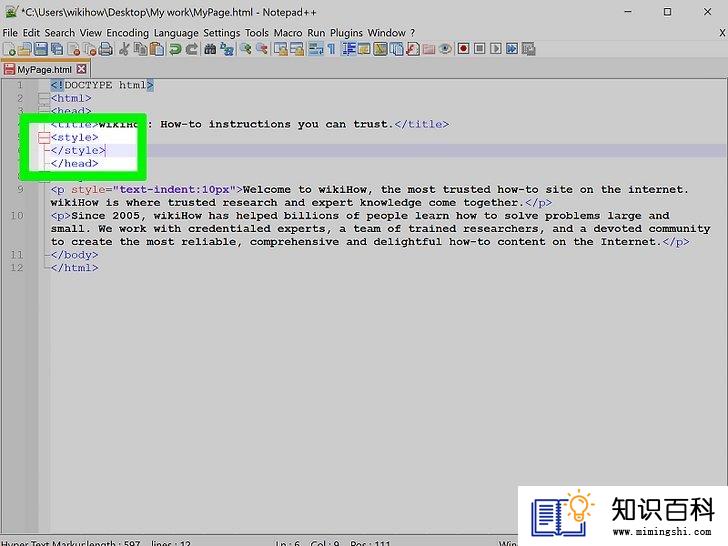Image resolution: width=728 pixels, height=546 pixels.
Task: Click the Close All toolbar icon
Action: click(x=90, y=49)
